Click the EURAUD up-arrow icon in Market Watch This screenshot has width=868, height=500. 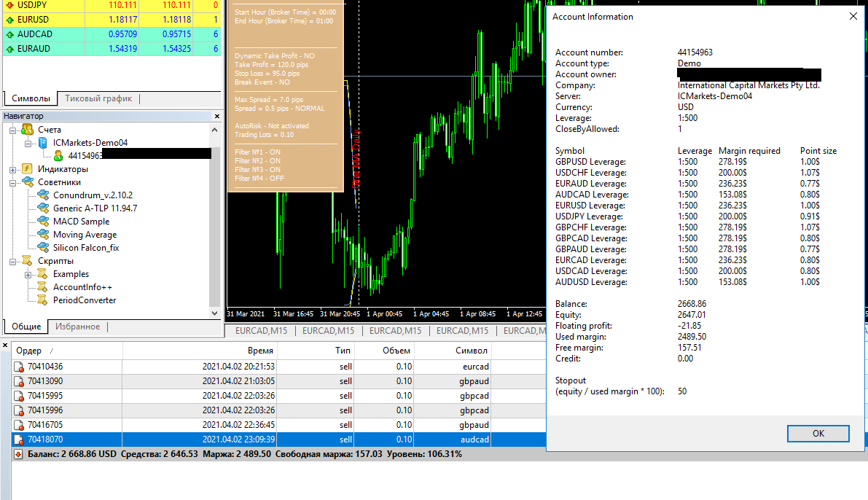pos(9,49)
